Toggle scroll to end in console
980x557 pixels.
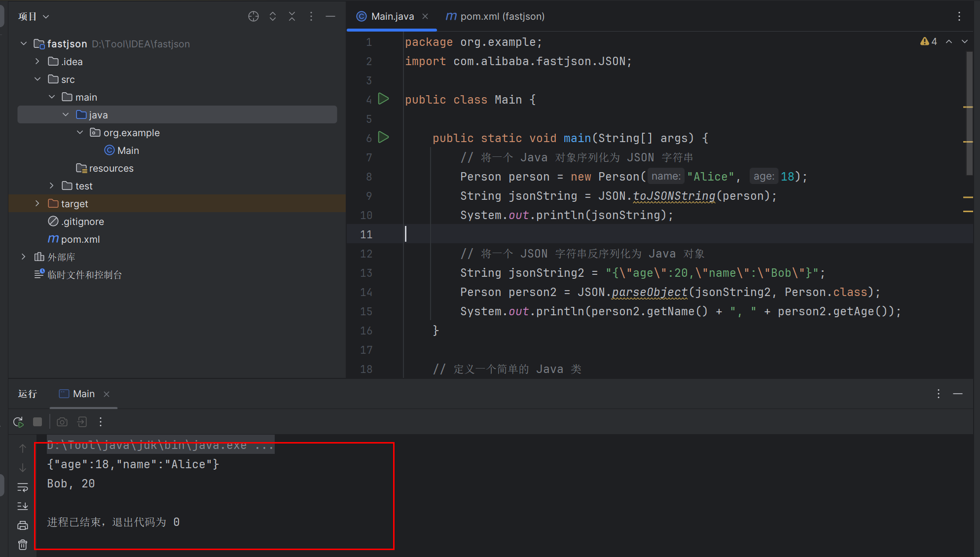coord(23,506)
